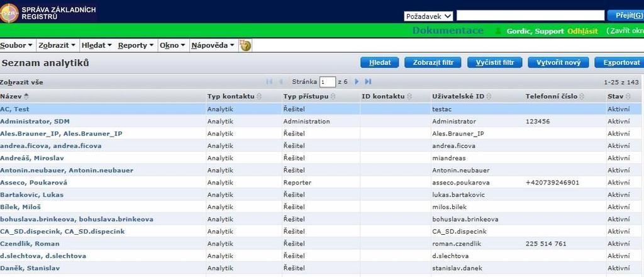Screen dimensions: 644x277
Task: Open the CA_SD.dispecink analyst record
Action: pos(62,232)
